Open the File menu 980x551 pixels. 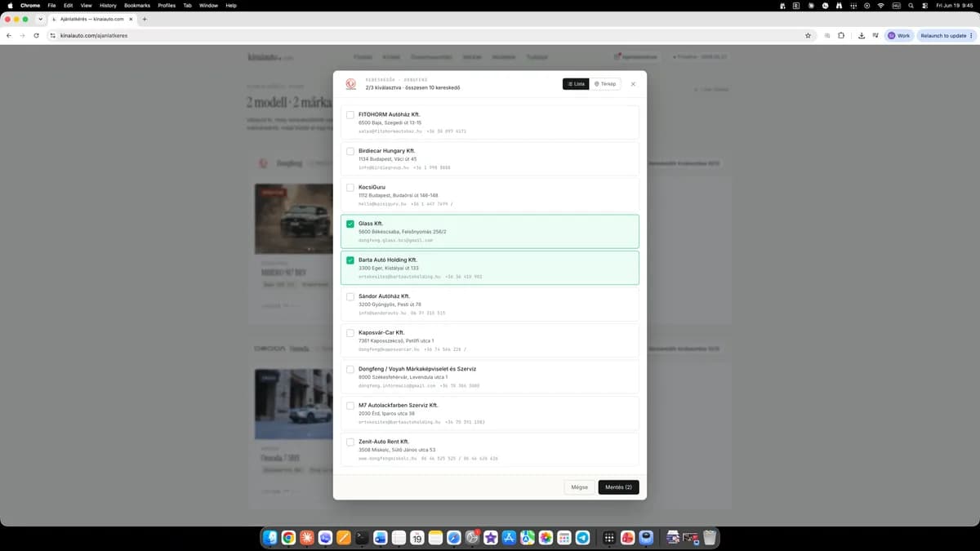(x=51, y=5)
